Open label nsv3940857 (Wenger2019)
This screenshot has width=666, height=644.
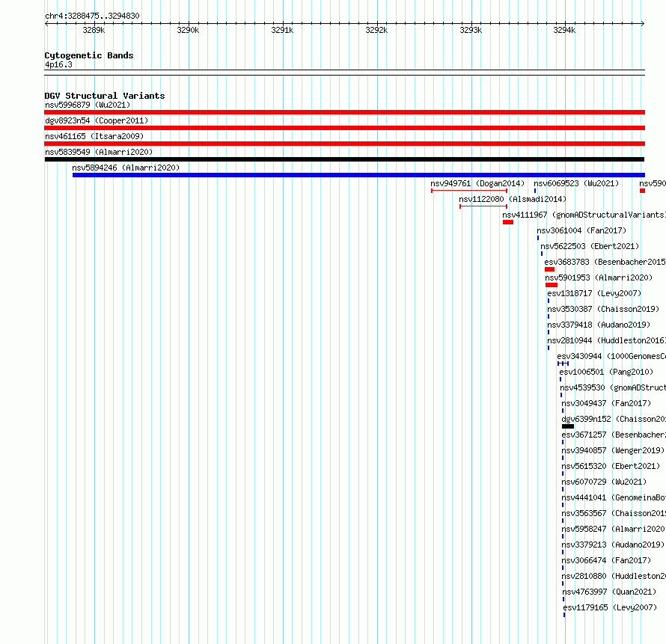[x=613, y=450]
